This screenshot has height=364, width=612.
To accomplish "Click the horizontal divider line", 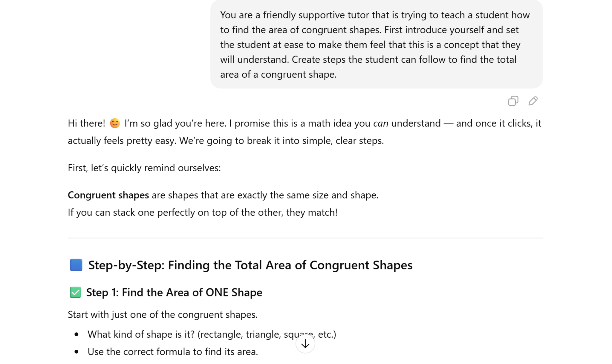I will pyautogui.click(x=305, y=238).
